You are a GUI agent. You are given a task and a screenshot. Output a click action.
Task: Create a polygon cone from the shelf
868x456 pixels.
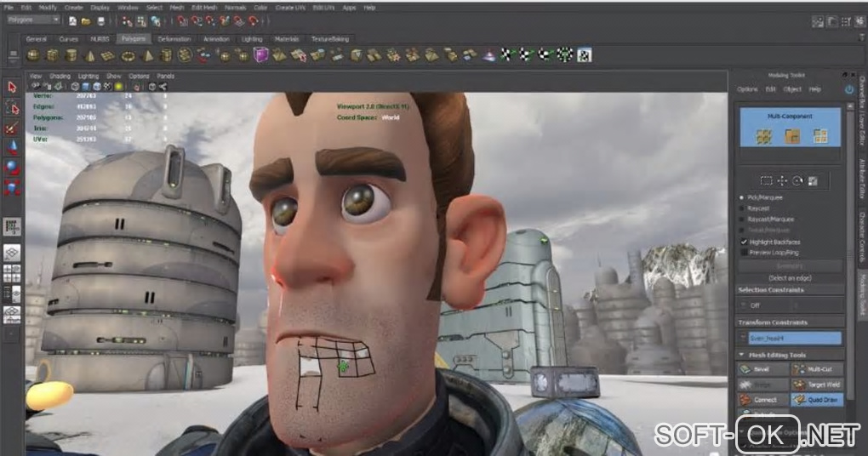89,55
